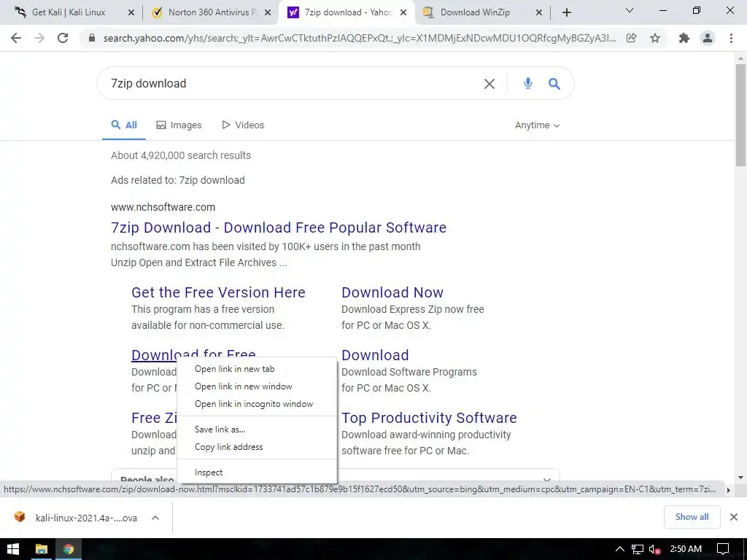Open Chrome's three-dot menu

(731, 38)
